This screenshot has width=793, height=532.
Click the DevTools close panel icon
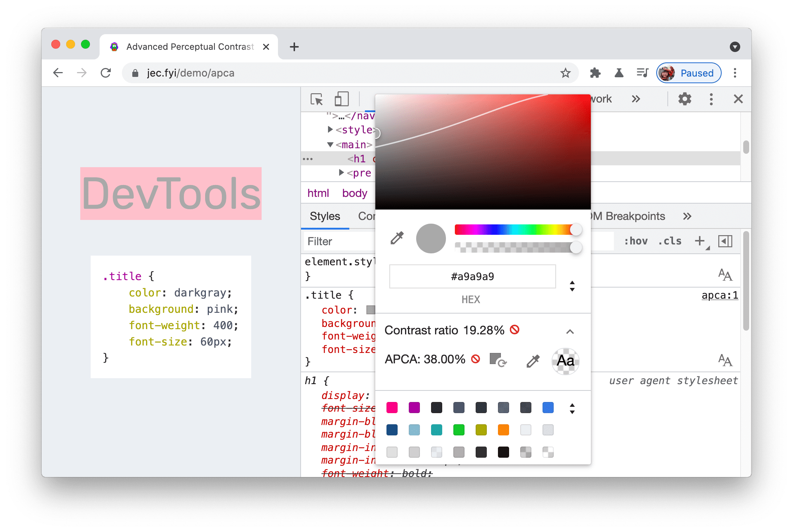pyautogui.click(x=738, y=98)
